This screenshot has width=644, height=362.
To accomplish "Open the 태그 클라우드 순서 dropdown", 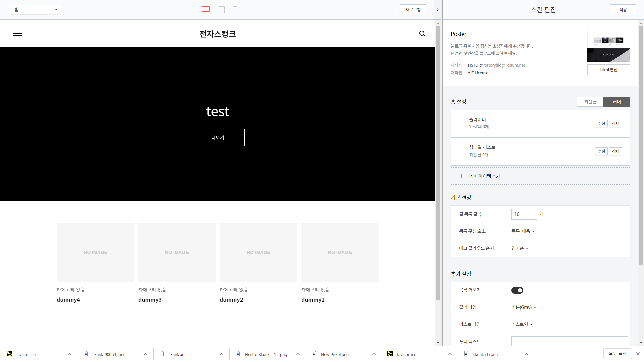I will pyautogui.click(x=519, y=248).
